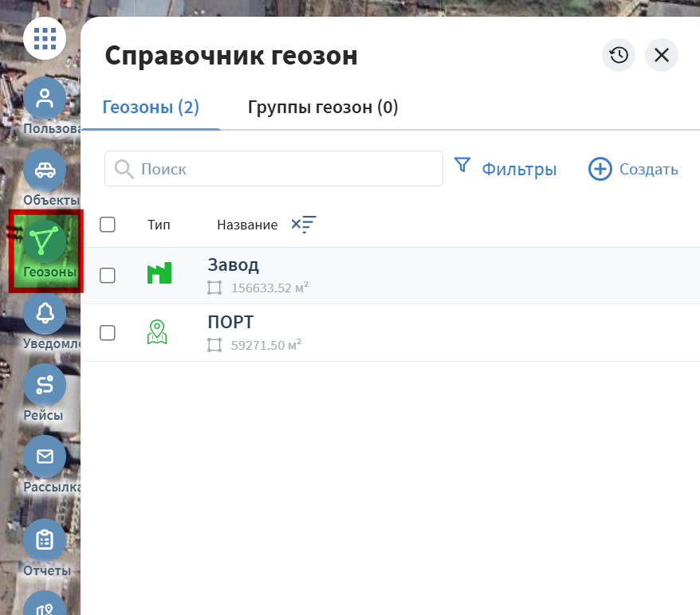Click the history clock icon

[619, 55]
